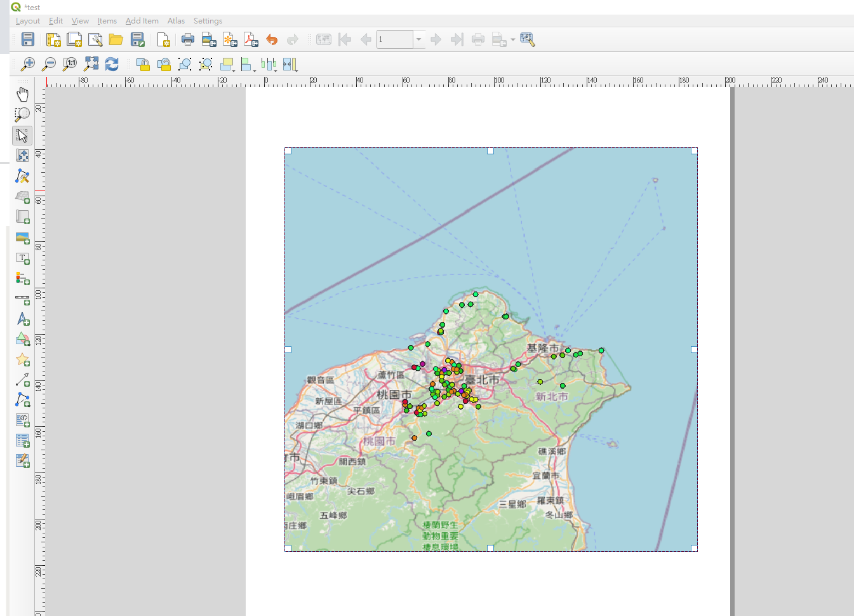Click the top-center resize handle of map
The height and width of the screenshot is (616, 854).
[x=490, y=151]
